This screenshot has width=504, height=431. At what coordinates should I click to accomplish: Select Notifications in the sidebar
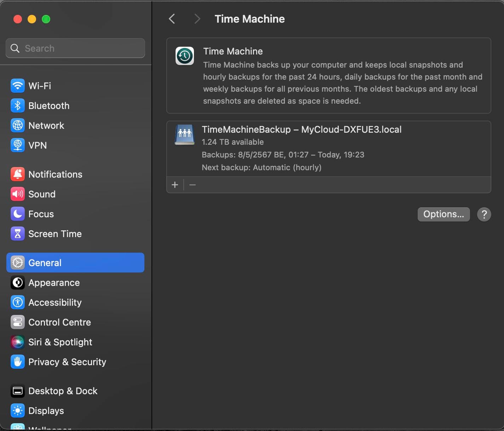click(75, 174)
